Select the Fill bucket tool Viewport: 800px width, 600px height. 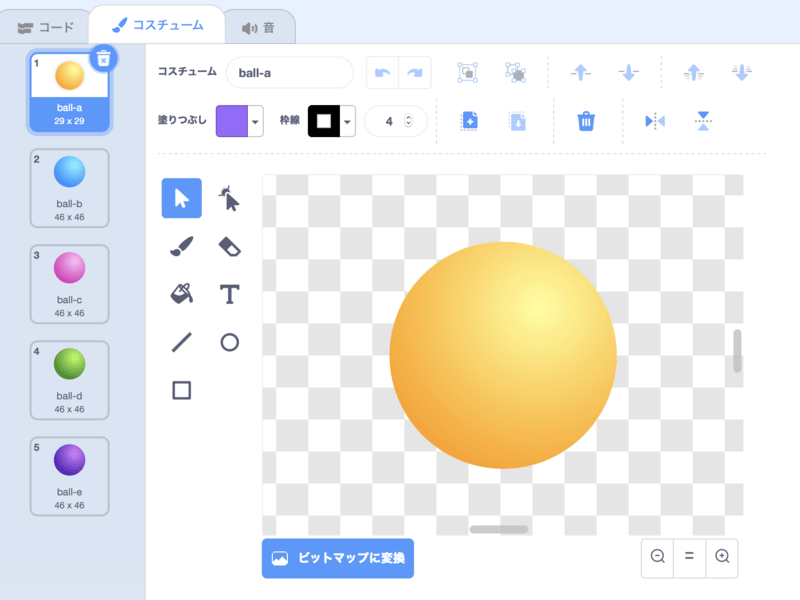(181, 294)
